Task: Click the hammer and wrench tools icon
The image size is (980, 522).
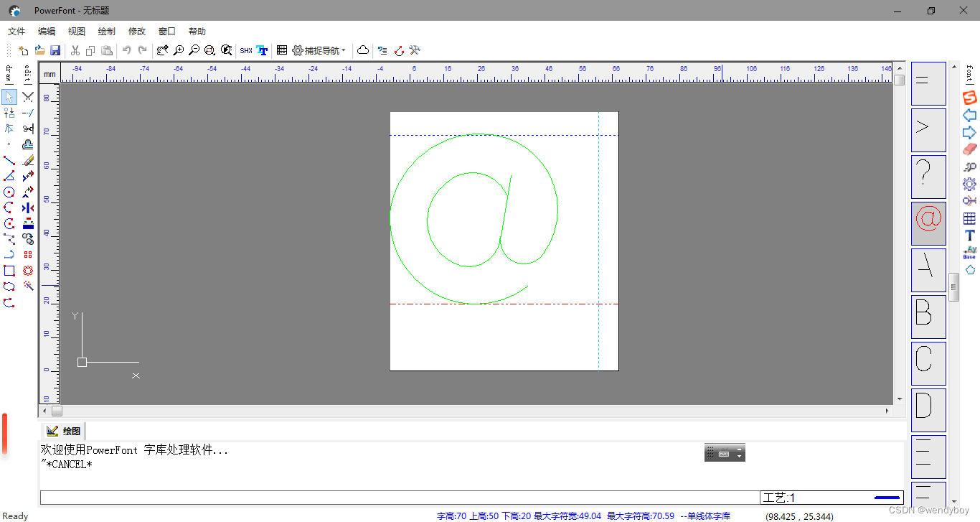Action: pos(415,50)
